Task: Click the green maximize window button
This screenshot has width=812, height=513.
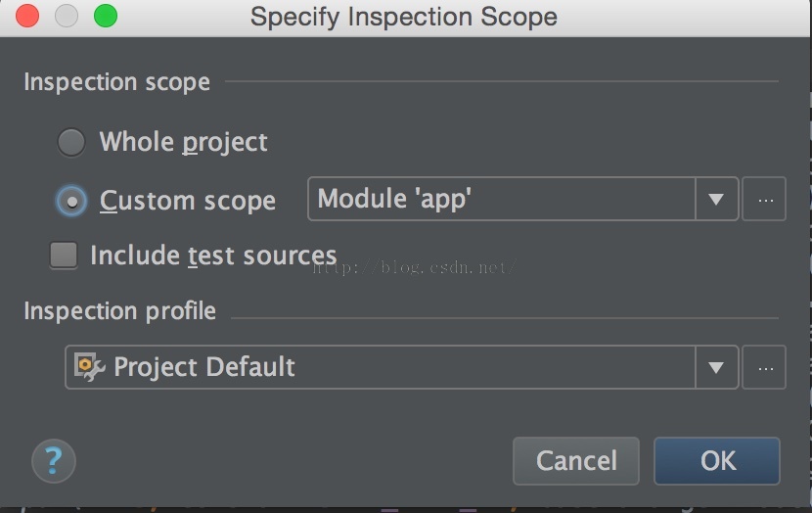Action: (106, 15)
